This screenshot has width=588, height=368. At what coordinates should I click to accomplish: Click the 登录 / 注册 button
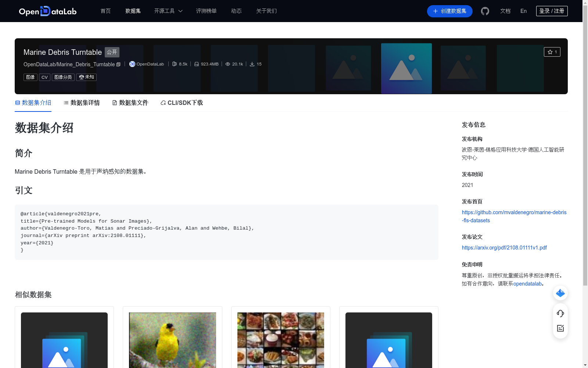click(552, 11)
